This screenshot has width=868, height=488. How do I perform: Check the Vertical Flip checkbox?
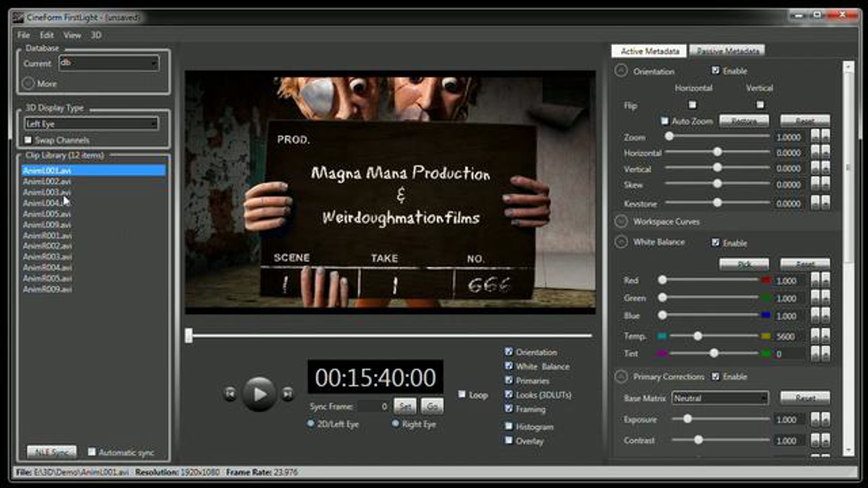[760, 105]
